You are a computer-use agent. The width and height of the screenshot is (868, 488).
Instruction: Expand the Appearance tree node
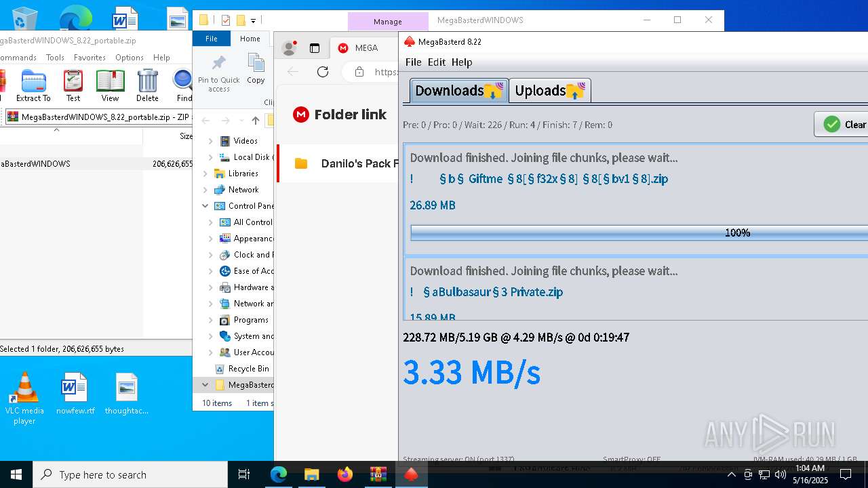(210, 239)
